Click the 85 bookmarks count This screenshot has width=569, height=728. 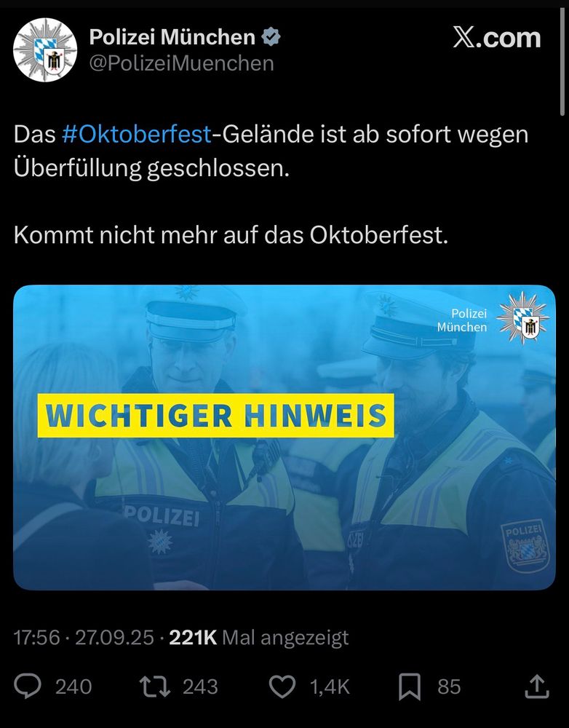(x=449, y=687)
